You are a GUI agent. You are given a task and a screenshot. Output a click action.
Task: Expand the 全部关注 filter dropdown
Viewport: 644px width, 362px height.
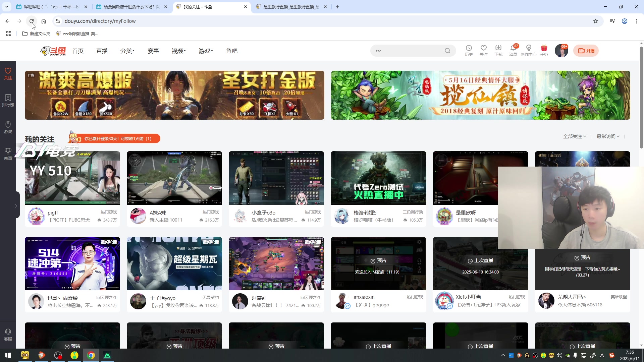(x=574, y=136)
